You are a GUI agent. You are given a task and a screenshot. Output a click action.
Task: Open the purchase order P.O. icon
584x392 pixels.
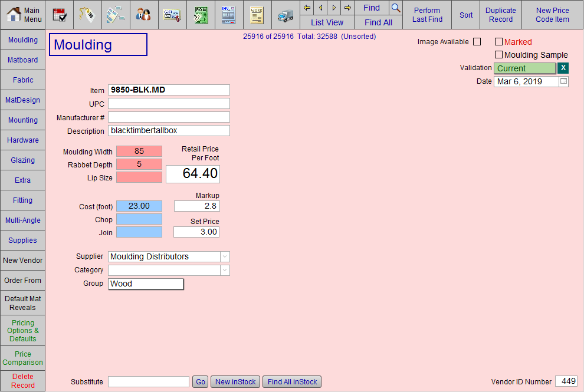[201, 15]
